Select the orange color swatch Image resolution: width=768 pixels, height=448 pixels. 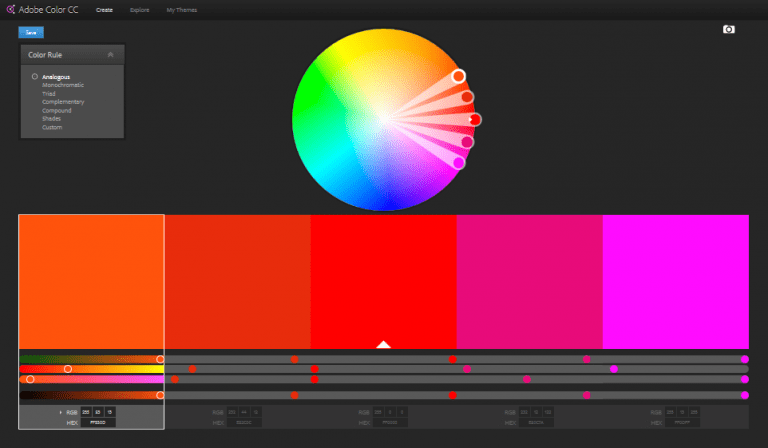[92, 282]
